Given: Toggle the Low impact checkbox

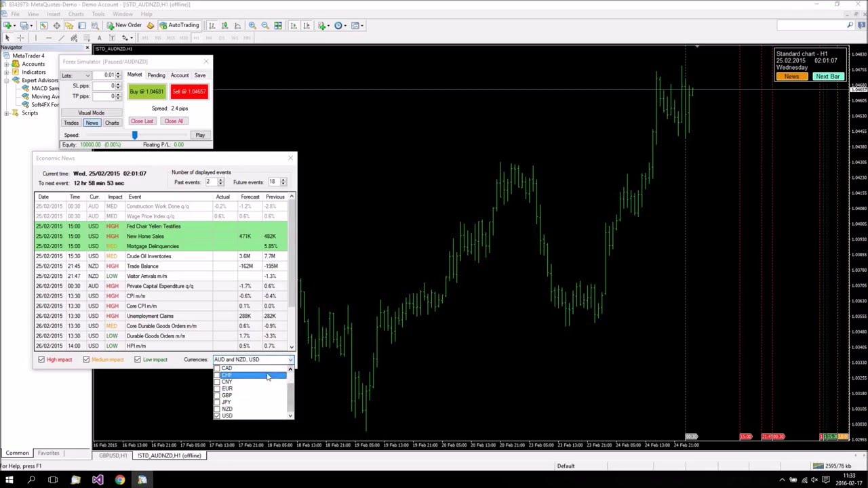Looking at the screenshot, I should 138,359.
